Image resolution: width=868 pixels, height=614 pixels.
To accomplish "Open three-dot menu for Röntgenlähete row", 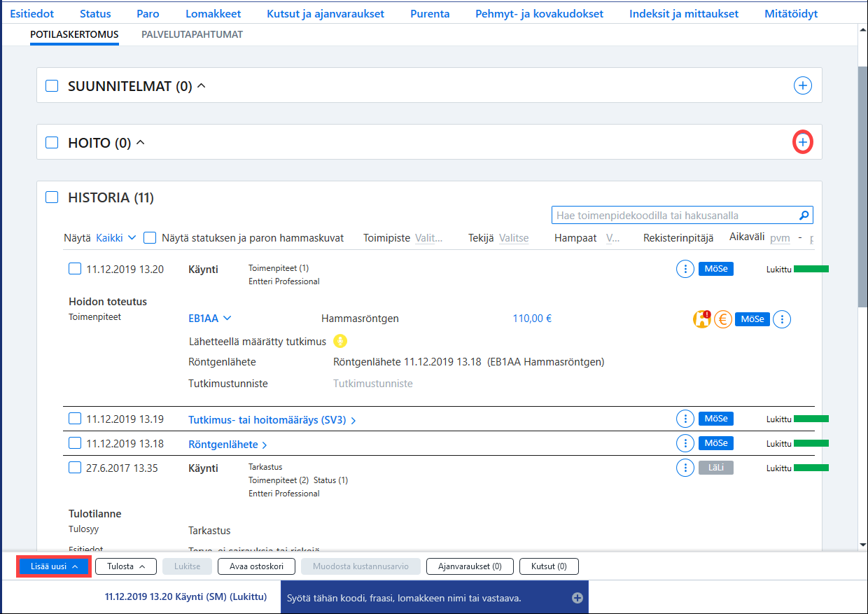I will coord(685,443).
